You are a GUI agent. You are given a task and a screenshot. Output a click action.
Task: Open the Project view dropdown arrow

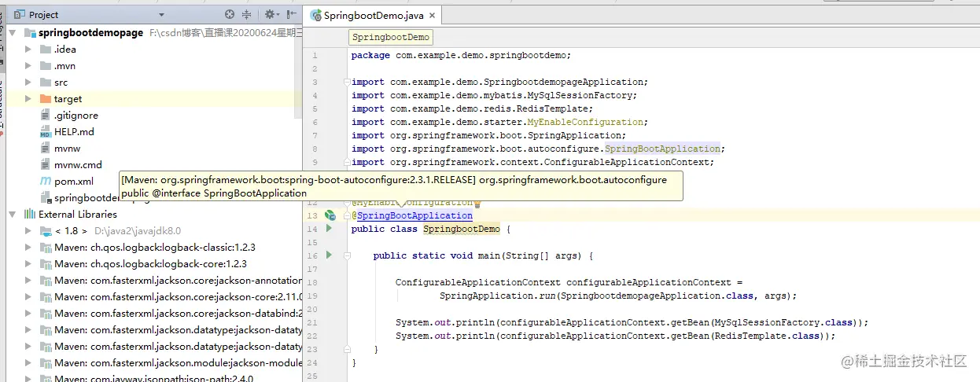click(x=161, y=15)
